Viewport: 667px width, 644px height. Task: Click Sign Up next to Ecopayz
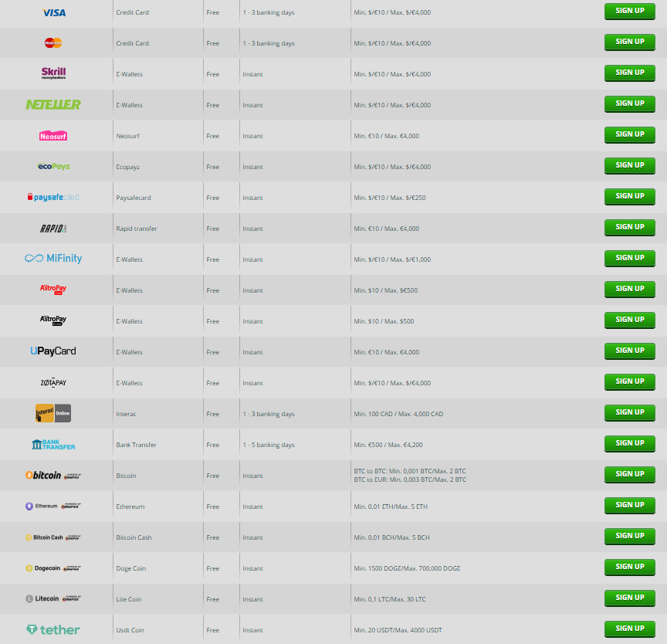[630, 165]
